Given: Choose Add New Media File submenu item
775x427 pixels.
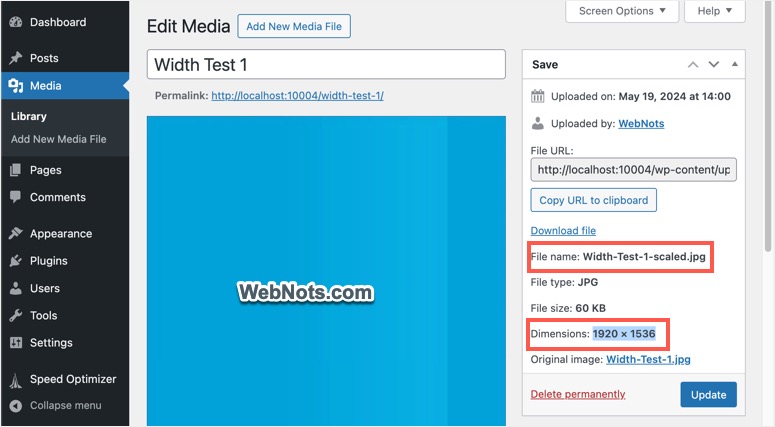Looking at the screenshot, I should click(58, 139).
